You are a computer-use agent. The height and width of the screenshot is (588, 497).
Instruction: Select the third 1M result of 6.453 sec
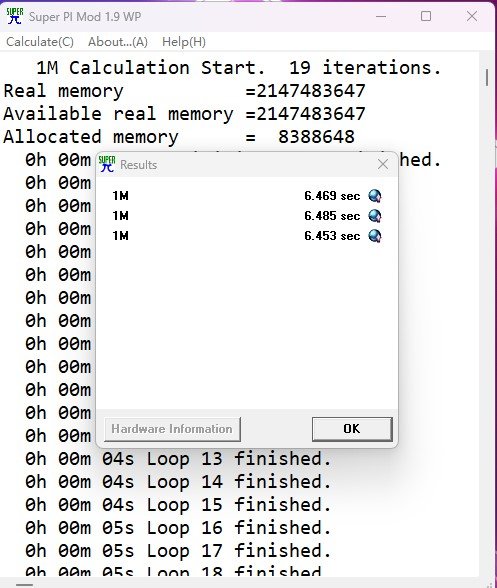point(246,236)
